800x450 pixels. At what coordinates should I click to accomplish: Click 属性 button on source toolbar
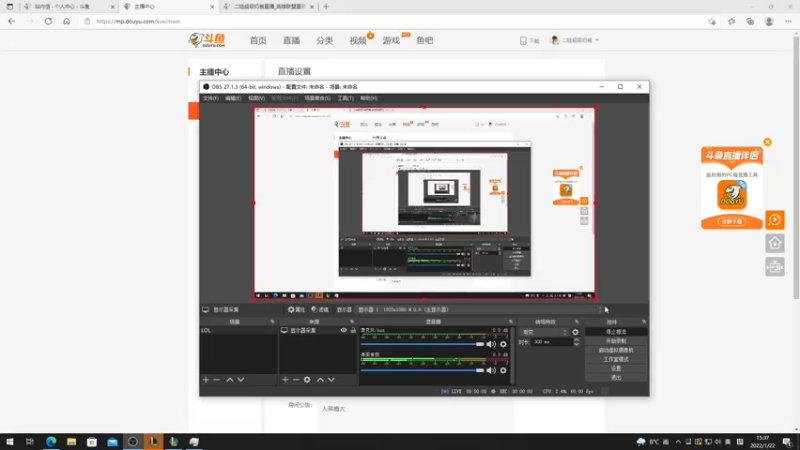click(296, 310)
